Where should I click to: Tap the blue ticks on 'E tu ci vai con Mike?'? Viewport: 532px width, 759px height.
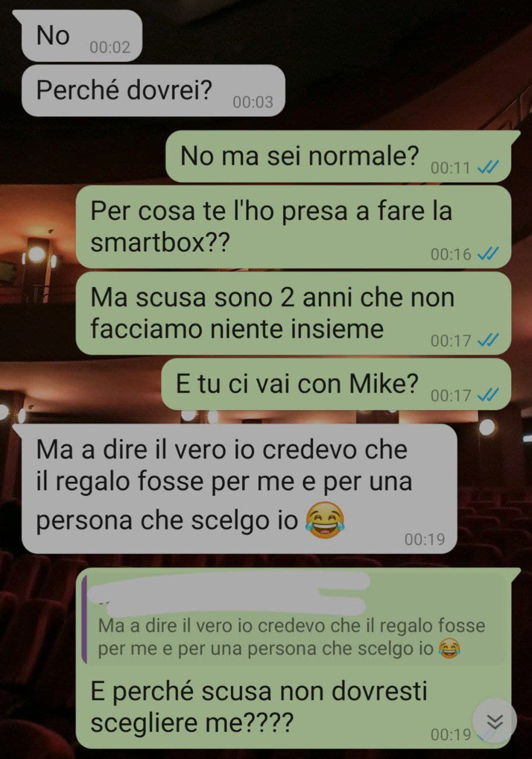(x=488, y=395)
